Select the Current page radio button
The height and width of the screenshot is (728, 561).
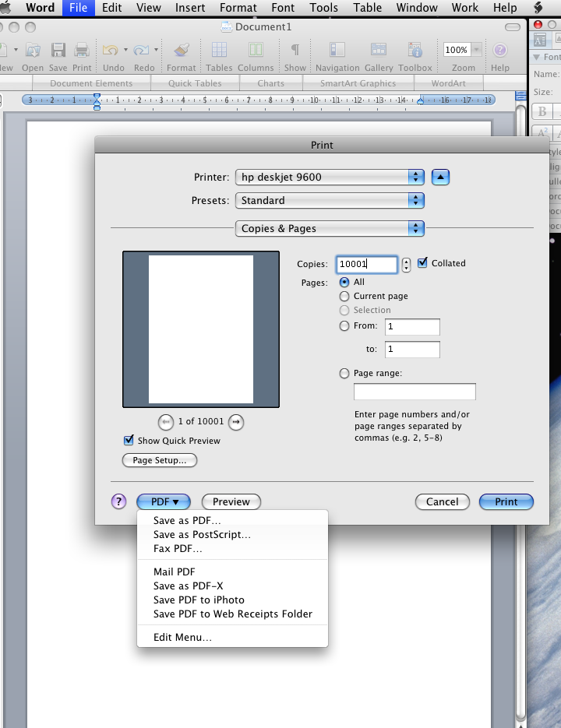[344, 296]
